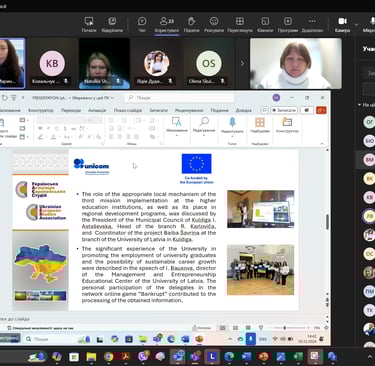Open the reactions smiley in the Teams toolbar

pos(214,25)
